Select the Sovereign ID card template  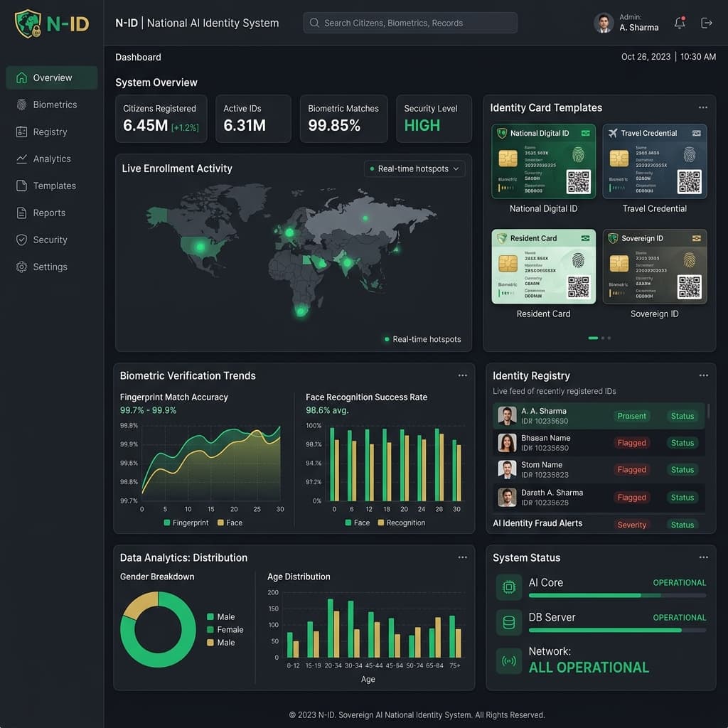click(655, 267)
